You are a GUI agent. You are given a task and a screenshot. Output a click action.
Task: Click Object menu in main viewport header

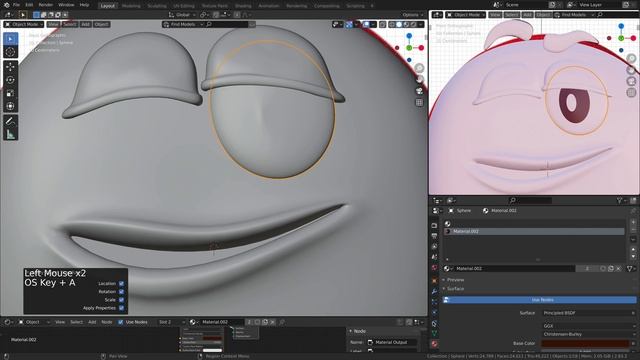(x=102, y=24)
